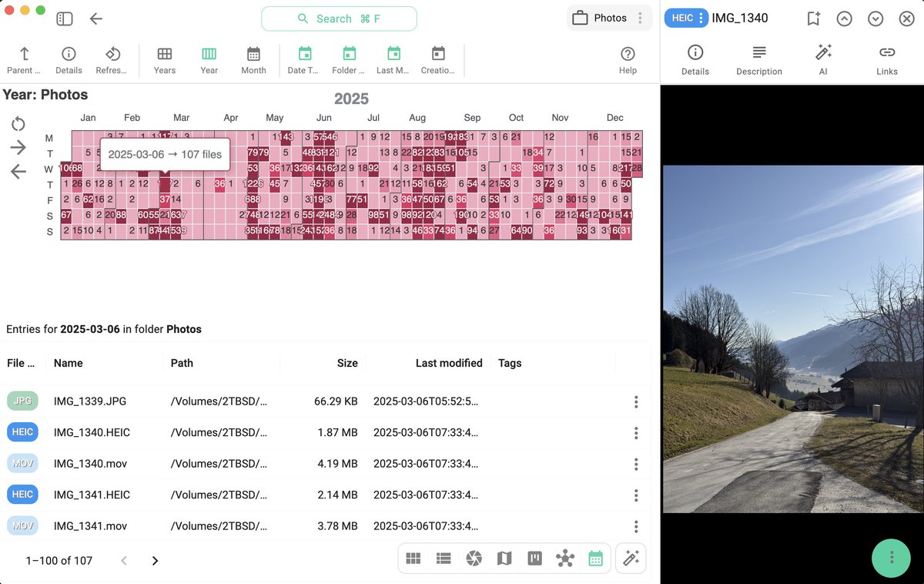Switch to the kanban perspective
Viewport: 924px width, 584px height.
pyautogui.click(x=534, y=559)
